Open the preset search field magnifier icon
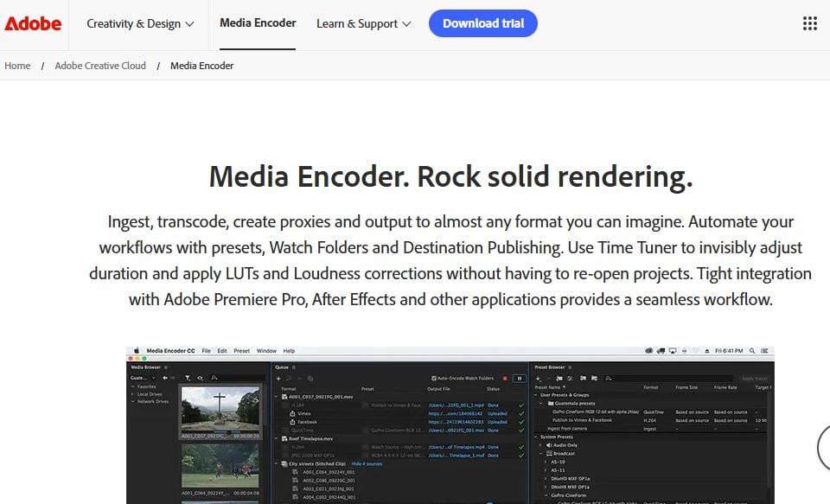This screenshot has width=830, height=504. (608, 378)
